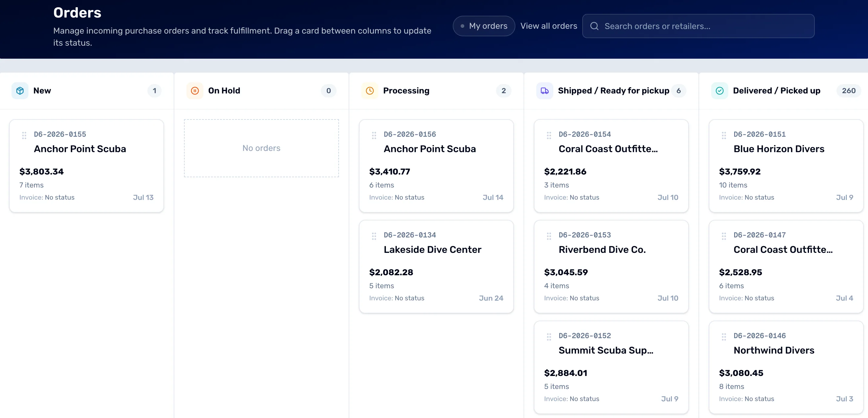Viewport: 868px width, 418px height.
Task: Open the Lakeside Dive Center order
Action: [436, 266]
